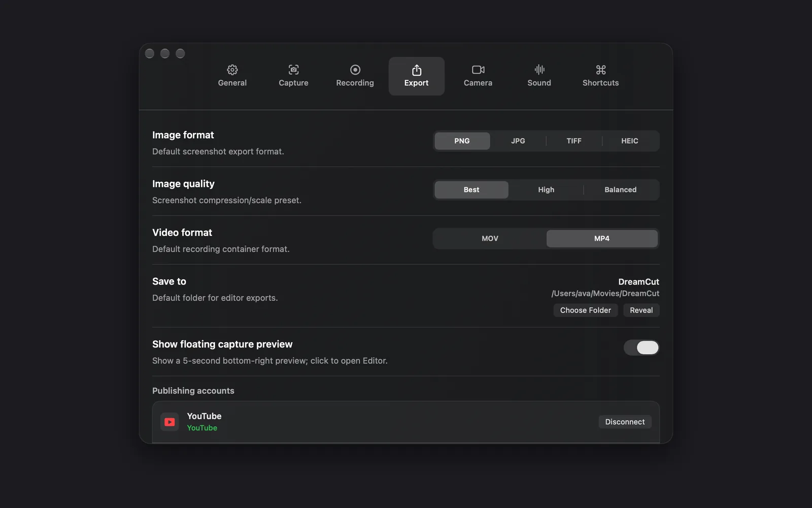The width and height of the screenshot is (812, 508).
Task: Switch video format to MOV
Action: 490,238
